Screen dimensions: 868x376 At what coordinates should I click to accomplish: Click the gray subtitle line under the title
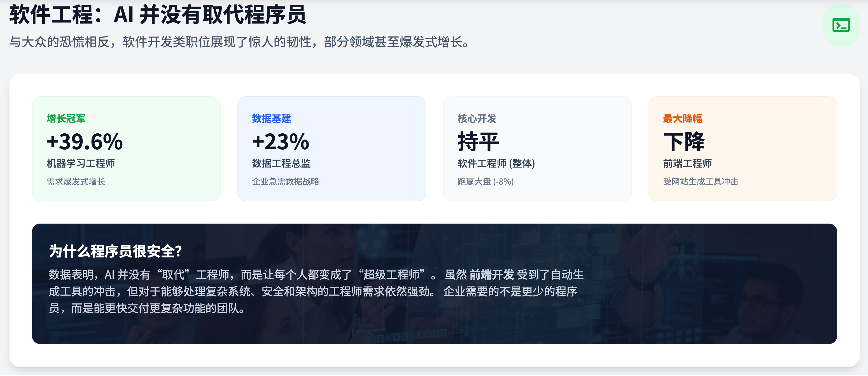pos(239,42)
